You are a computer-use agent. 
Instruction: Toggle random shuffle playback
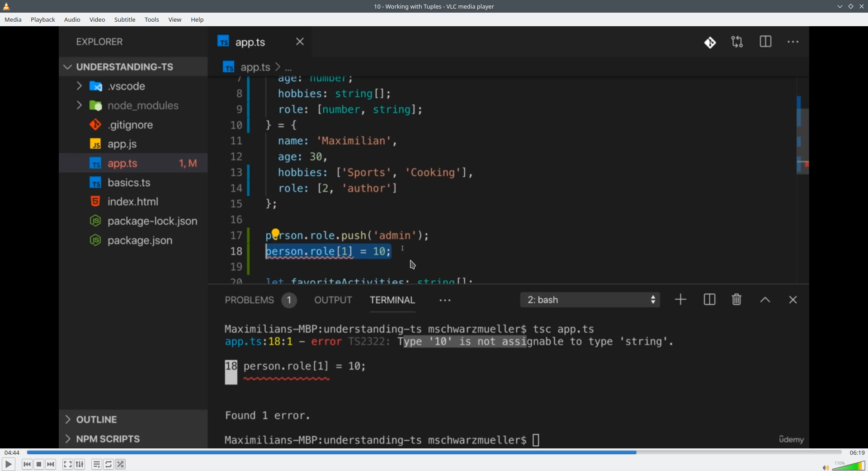[x=121, y=464]
